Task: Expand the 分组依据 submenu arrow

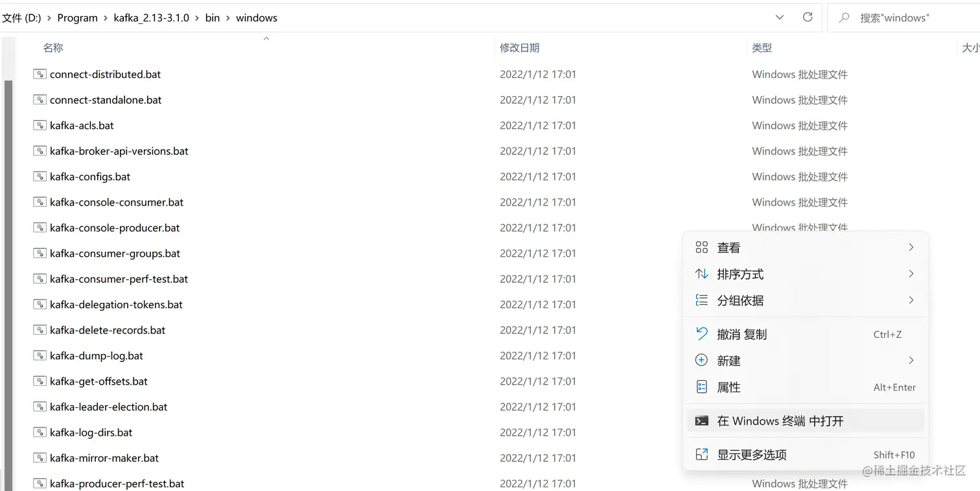Action: pyautogui.click(x=911, y=300)
